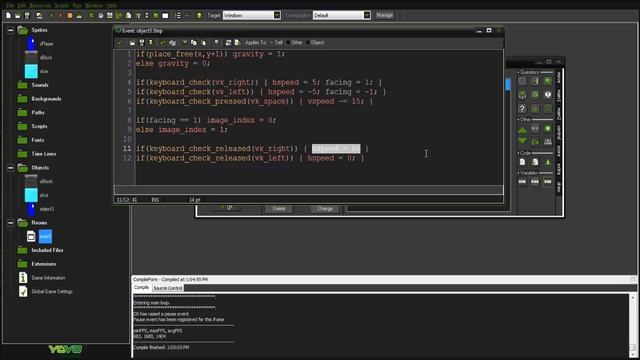Click the Game Information icon in resource tree
This screenshot has height=360, width=640.
click(x=23, y=278)
